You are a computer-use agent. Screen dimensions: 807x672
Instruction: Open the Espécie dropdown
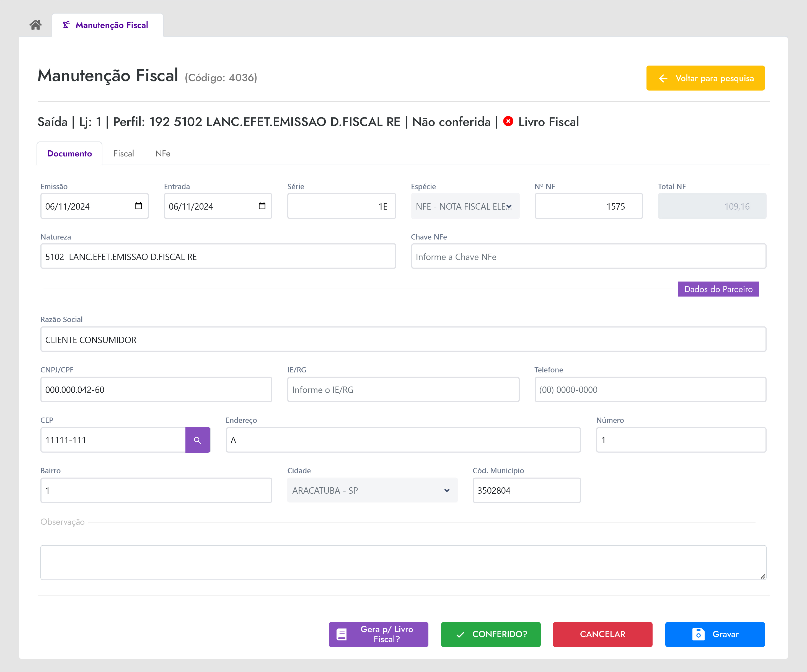[x=465, y=207]
